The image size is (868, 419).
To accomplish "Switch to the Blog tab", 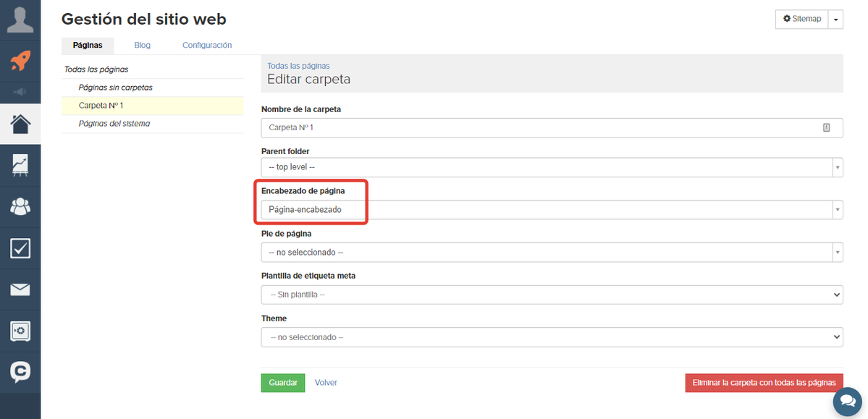I will (x=143, y=46).
